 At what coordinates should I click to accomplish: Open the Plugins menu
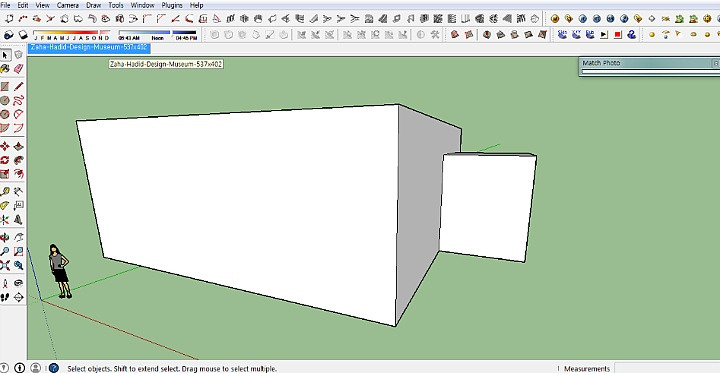tap(172, 6)
